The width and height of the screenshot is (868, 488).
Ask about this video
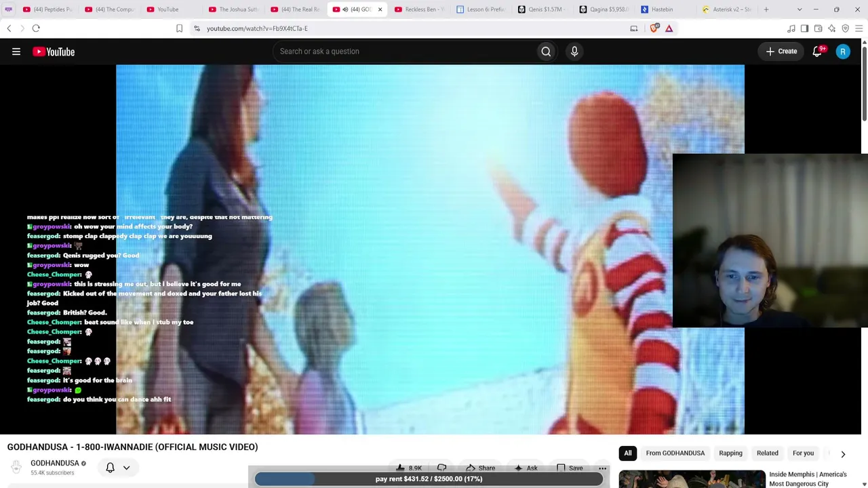click(526, 468)
